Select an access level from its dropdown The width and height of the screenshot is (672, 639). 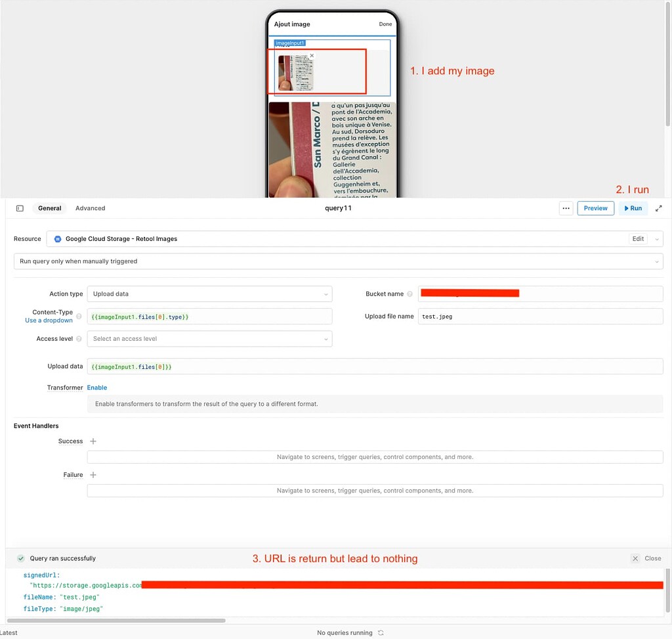coord(209,338)
